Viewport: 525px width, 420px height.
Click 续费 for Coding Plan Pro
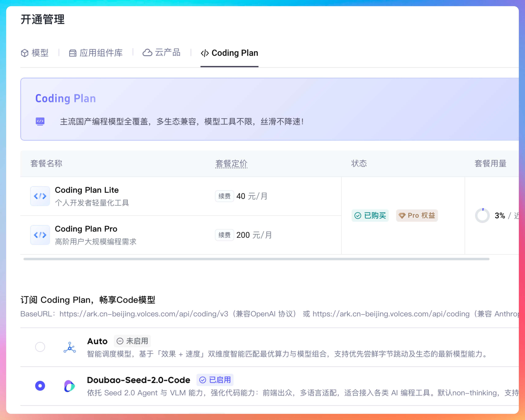(x=224, y=235)
